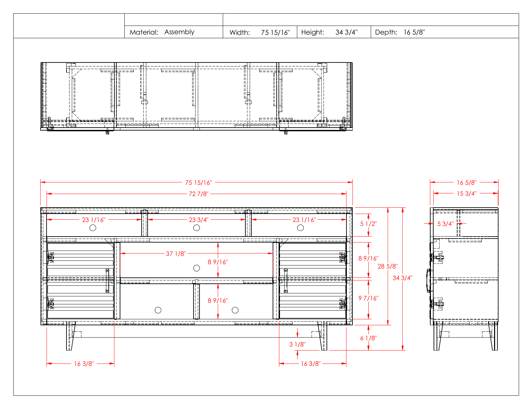Click the 72 7/8" inner width dimension
The image size is (532, 411).
coord(199,194)
